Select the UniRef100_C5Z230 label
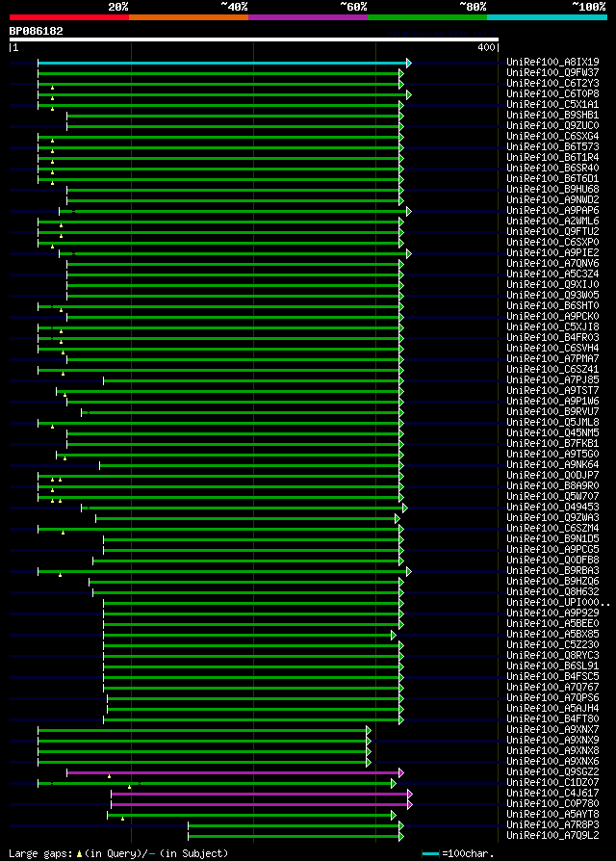This screenshot has width=616, height=861. point(552,644)
